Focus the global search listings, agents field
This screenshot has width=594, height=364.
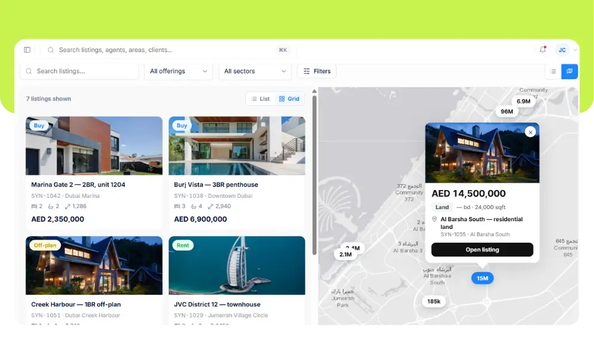pos(169,50)
